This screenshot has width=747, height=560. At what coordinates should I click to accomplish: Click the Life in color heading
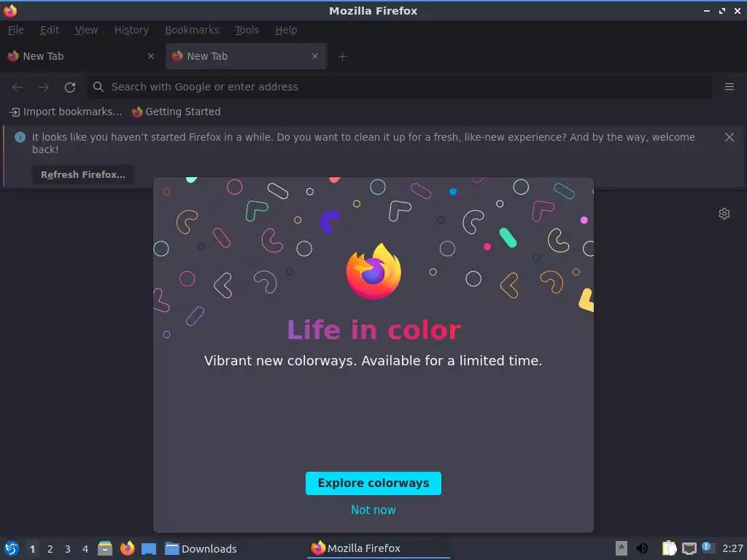[x=374, y=330]
